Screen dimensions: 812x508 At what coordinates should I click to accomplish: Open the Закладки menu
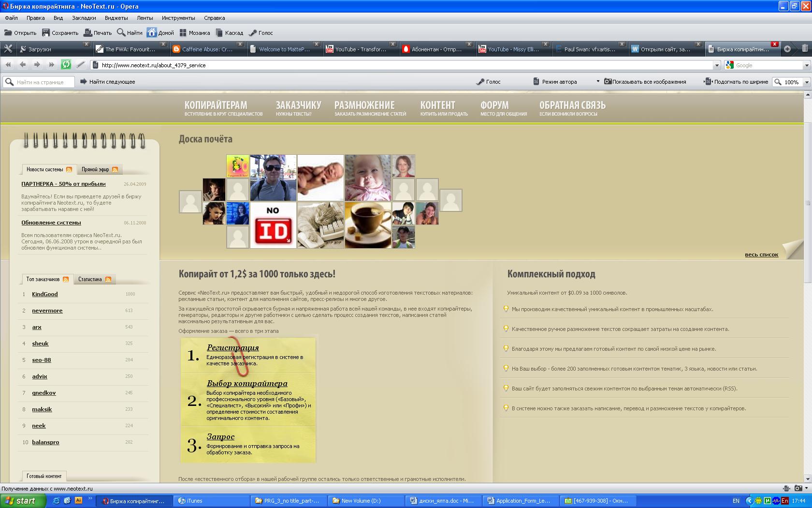(84, 18)
